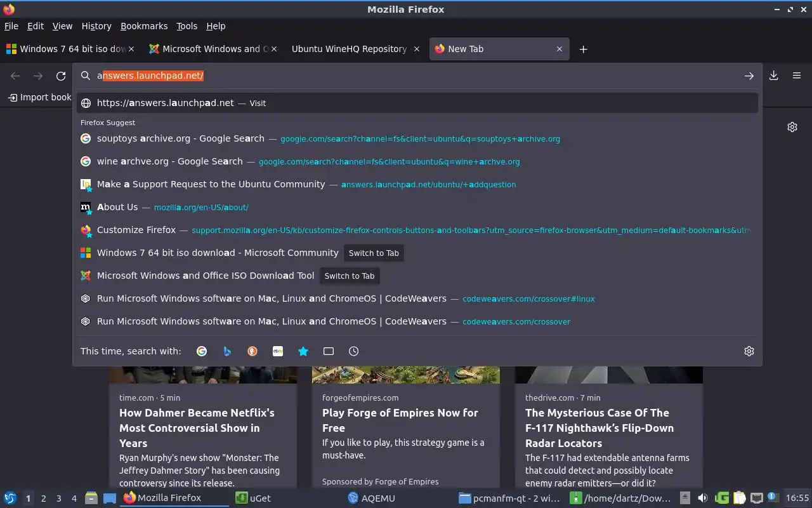This screenshot has width=812, height=508.
Task: Close the Windows 7 64 bit iso tab
Action: 131,49
